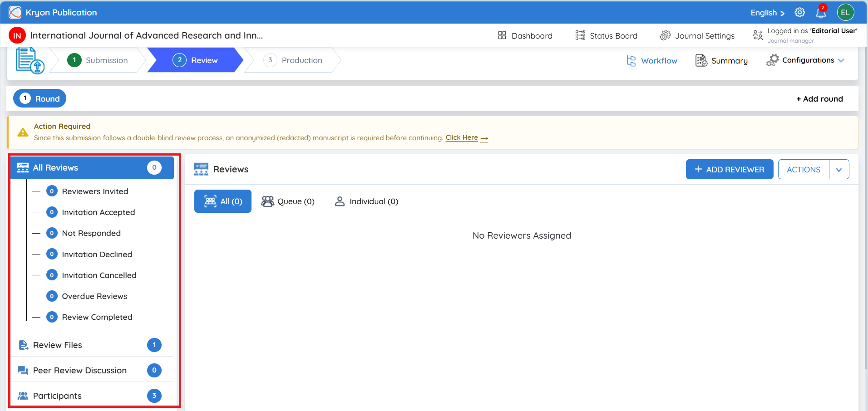This screenshot has height=411, width=868.
Task: Click the Kryon Publication logo icon
Action: click(x=15, y=12)
